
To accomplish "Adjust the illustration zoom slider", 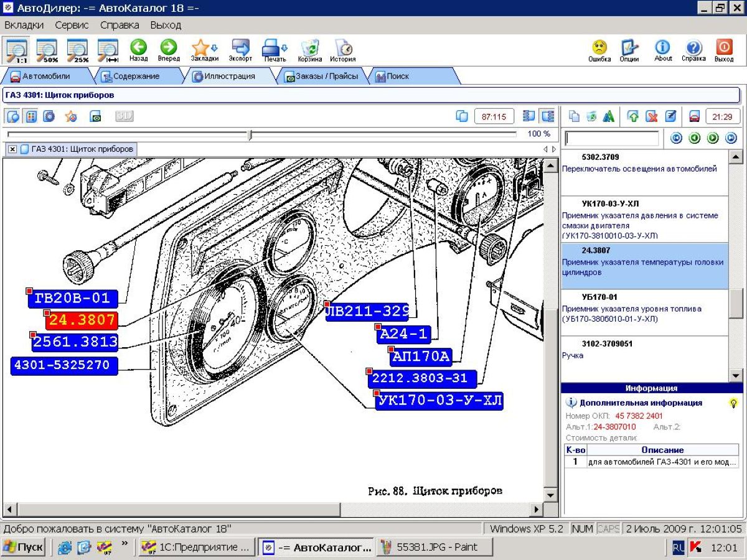I will (250, 134).
